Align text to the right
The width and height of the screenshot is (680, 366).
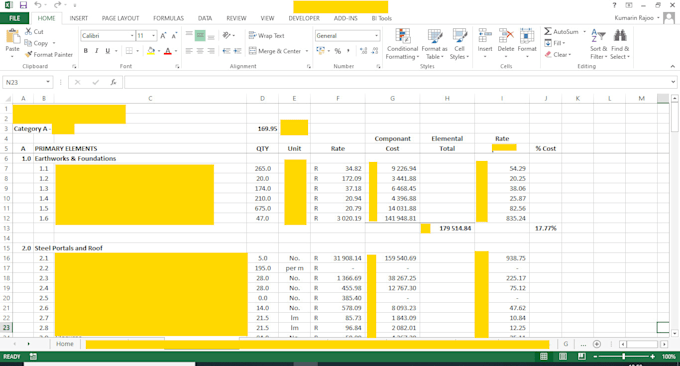tap(211, 51)
